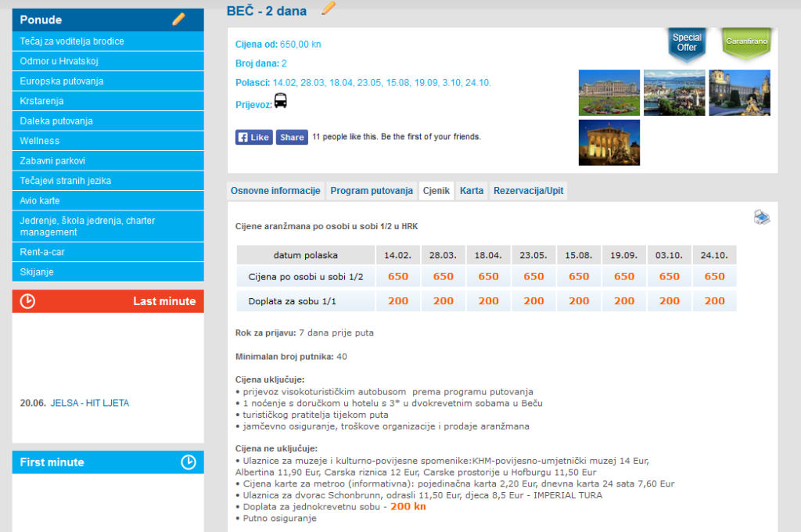Click the printer icon in price panel

[761, 217]
